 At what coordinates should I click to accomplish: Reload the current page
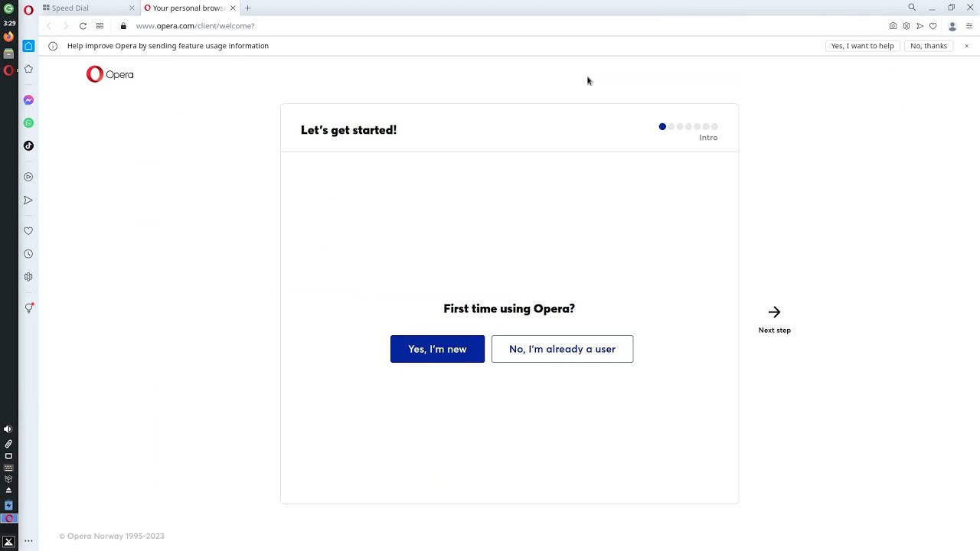83,26
